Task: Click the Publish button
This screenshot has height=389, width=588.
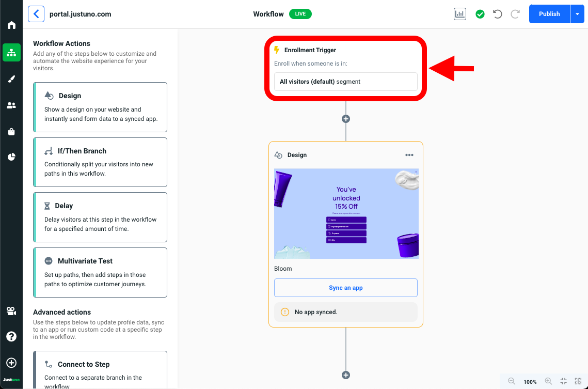Action: point(549,14)
